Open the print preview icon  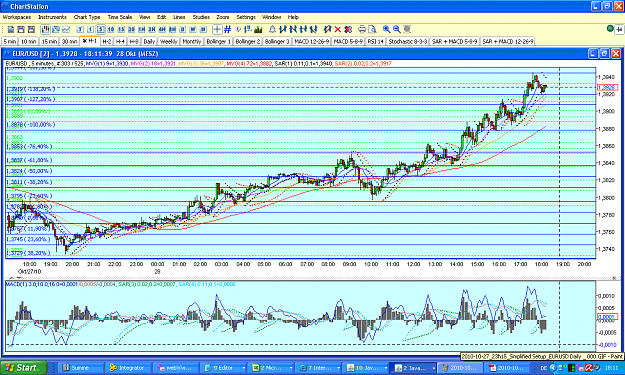[372, 29]
